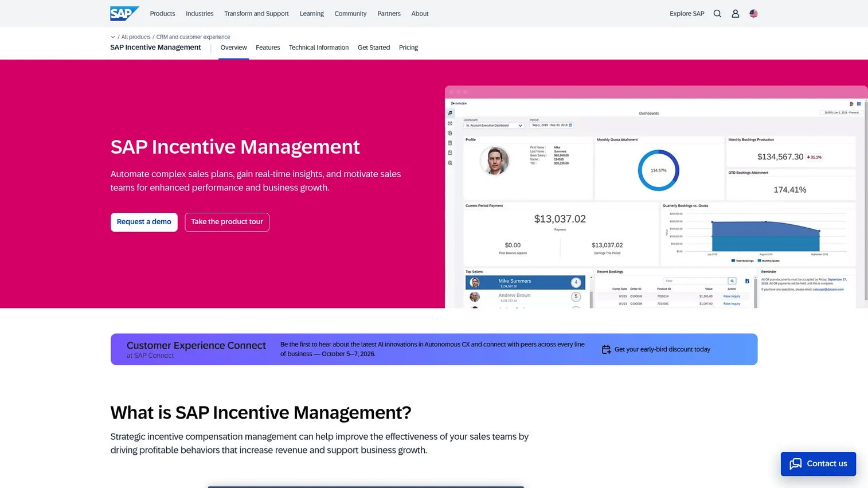Open the user account icon
Image resolution: width=868 pixels, height=488 pixels.
click(x=736, y=14)
